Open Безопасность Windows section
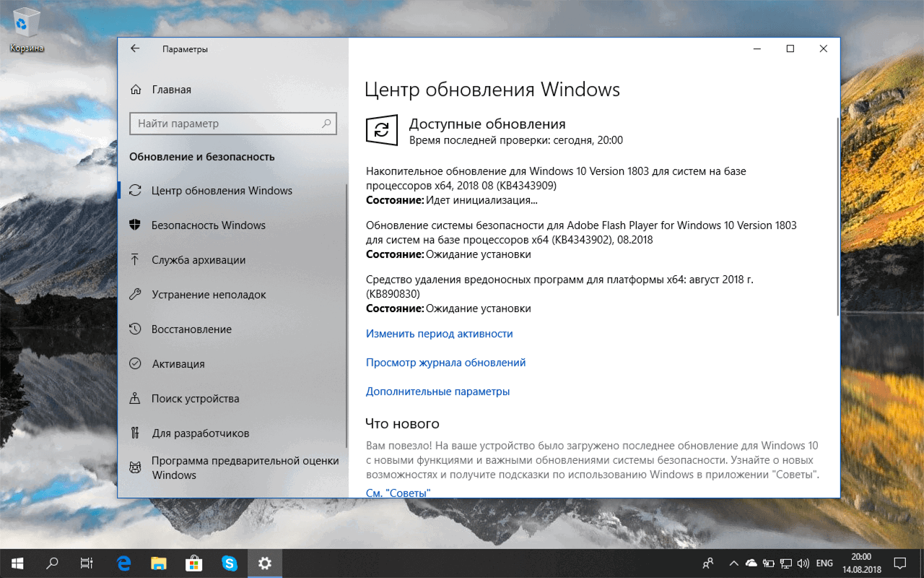 click(x=209, y=225)
